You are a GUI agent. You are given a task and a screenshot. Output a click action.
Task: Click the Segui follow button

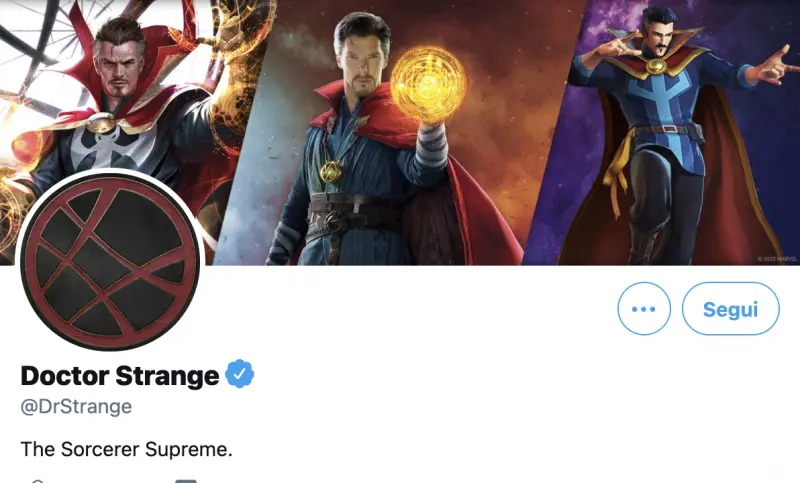[730, 309]
